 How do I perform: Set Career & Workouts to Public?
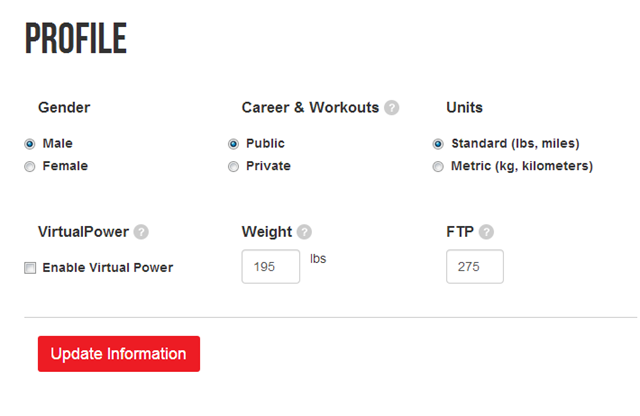point(233,144)
